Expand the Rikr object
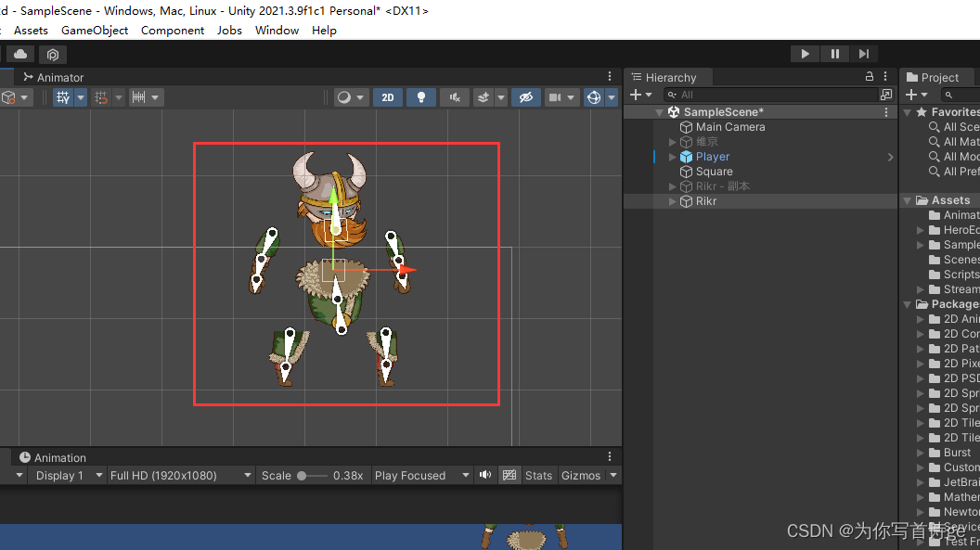 [673, 201]
